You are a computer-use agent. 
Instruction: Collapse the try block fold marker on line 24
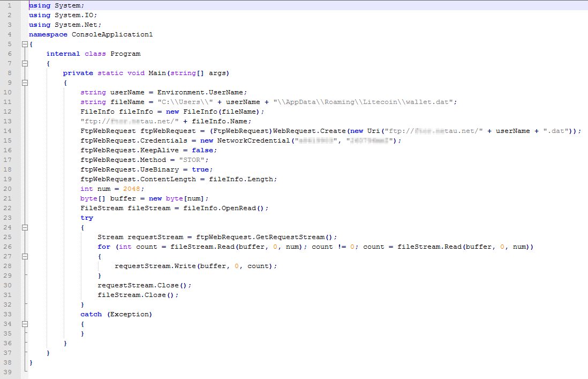(25, 227)
